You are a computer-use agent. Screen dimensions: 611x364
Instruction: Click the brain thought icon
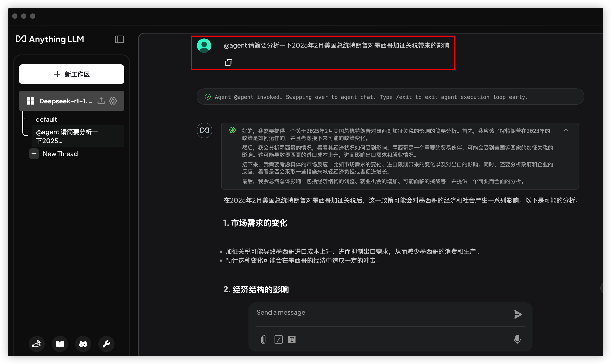[232, 130]
